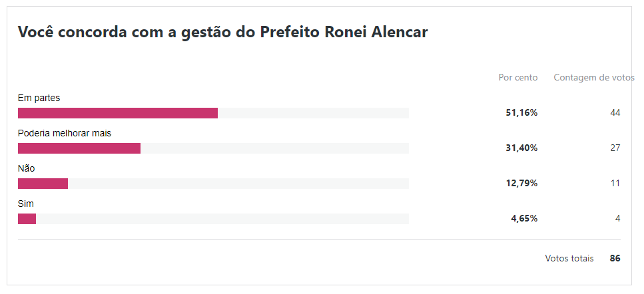Click the 31,40% percentage value
Viewport: 644px width, 294px height.
coord(521,148)
